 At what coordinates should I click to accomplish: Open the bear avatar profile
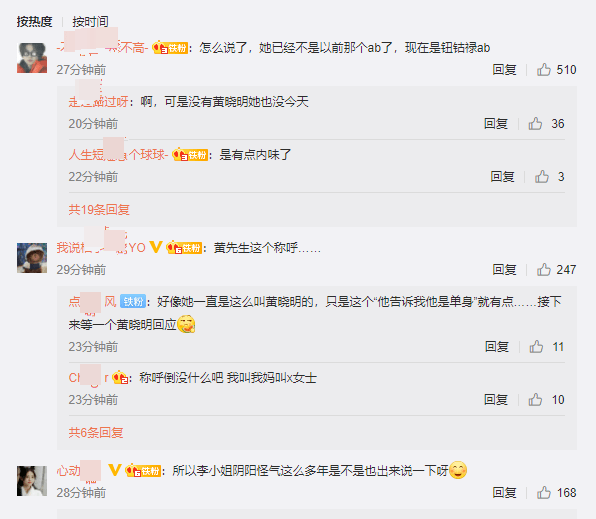32,258
